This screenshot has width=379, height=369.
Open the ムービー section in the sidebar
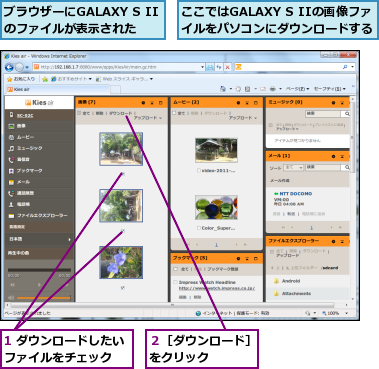39,137
